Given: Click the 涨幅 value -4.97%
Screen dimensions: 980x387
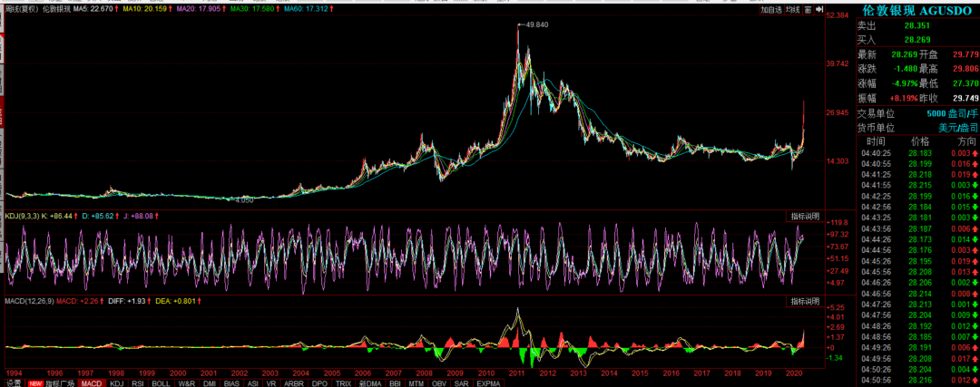Looking at the screenshot, I should 904,83.
